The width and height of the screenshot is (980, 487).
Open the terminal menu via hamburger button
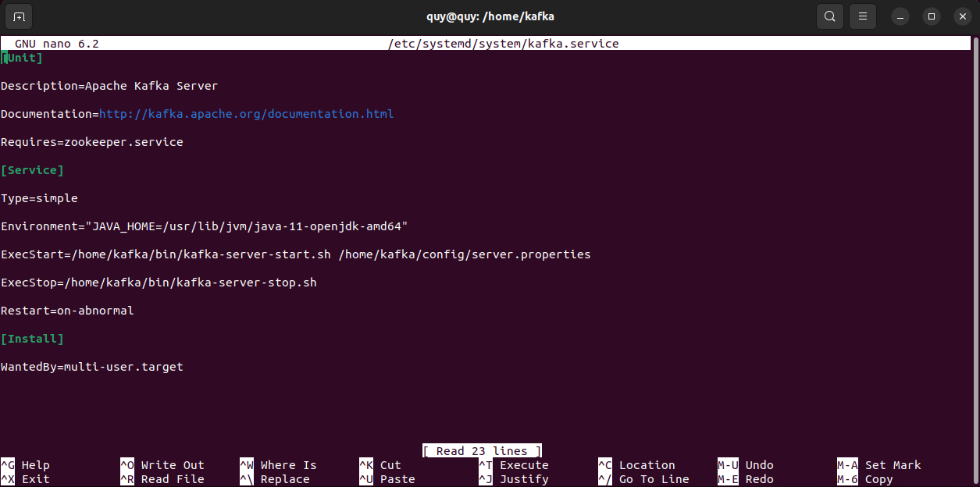pyautogui.click(x=862, y=16)
